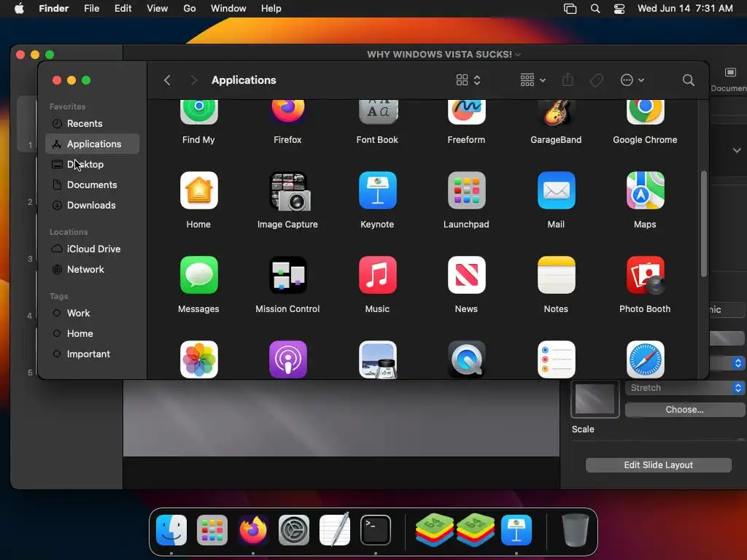
Task: Open Terminal from the Dock
Action: (376, 530)
